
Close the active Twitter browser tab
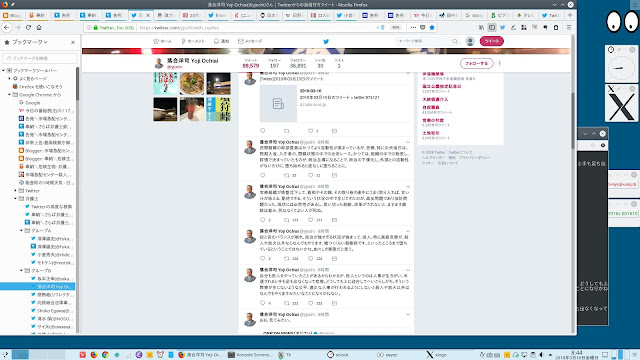click(148, 15)
